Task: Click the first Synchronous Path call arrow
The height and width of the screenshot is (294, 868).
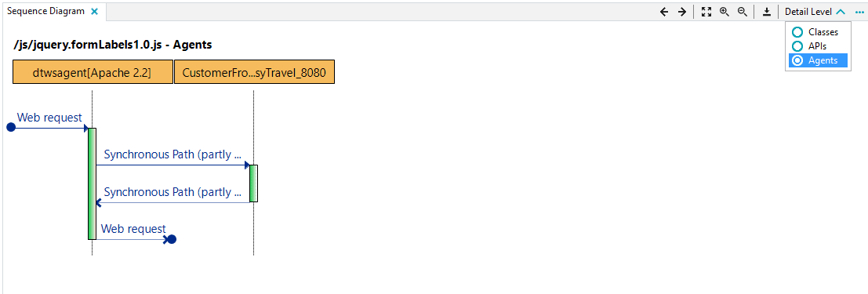Action: (x=173, y=165)
